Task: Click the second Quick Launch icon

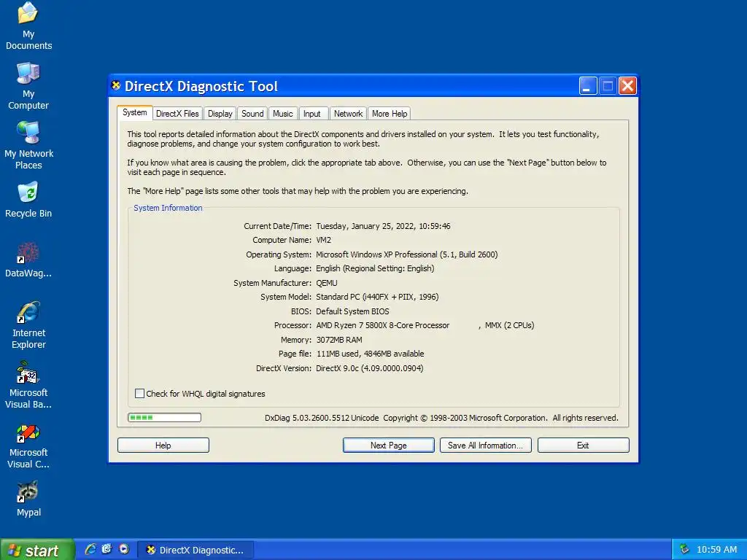Action: click(107, 549)
